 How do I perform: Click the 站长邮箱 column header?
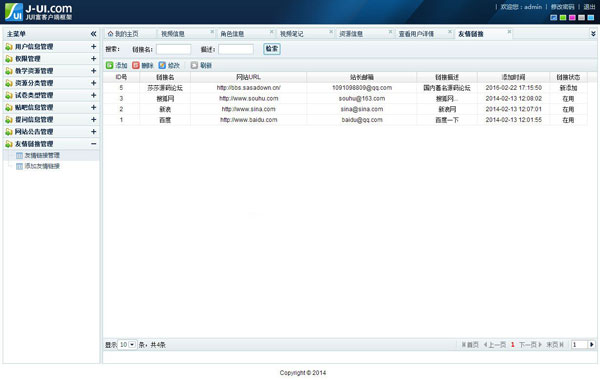click(x=362, y=77)
